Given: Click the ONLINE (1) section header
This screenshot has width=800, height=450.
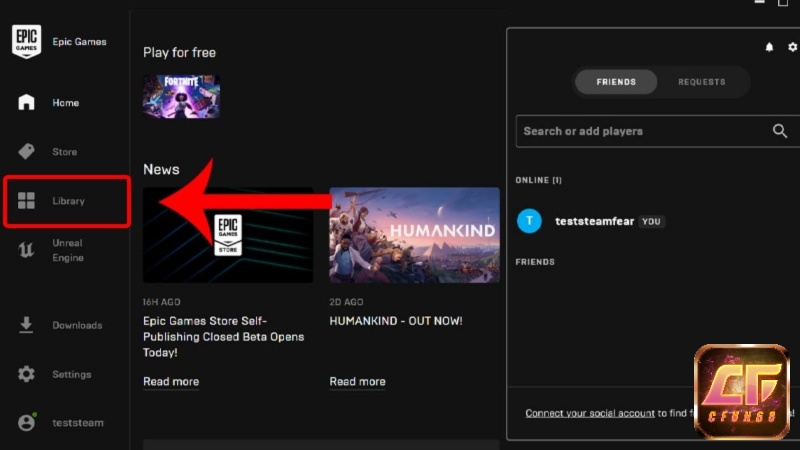Looking at the screenshot, I should point(538,180).
